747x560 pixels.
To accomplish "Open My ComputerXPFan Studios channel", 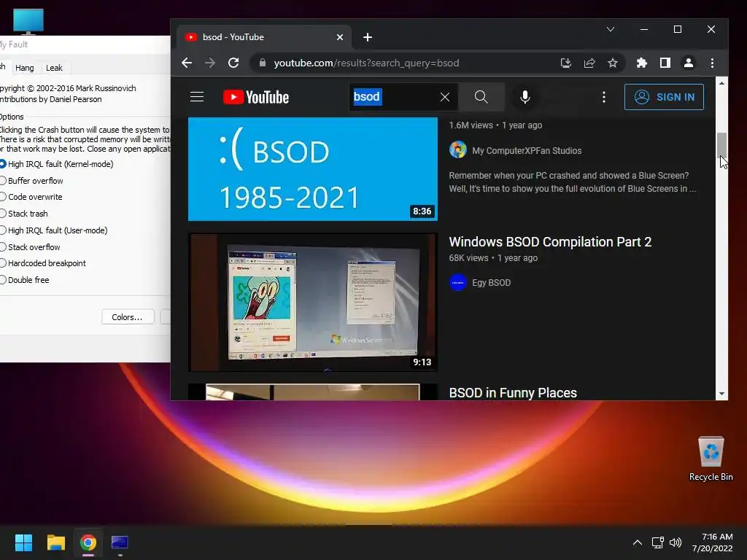I will 527,150.
